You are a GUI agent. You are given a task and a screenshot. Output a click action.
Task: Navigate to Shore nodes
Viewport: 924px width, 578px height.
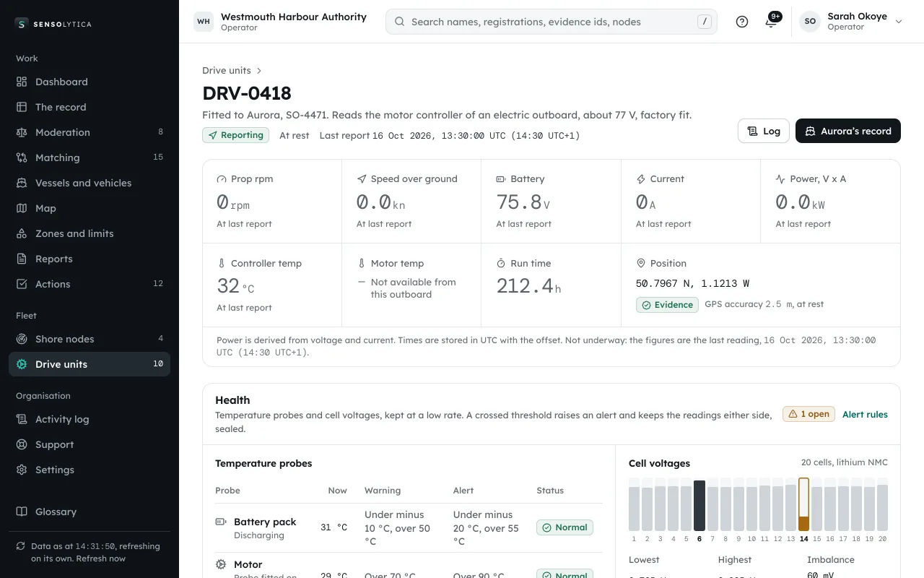tap(90, 339)
